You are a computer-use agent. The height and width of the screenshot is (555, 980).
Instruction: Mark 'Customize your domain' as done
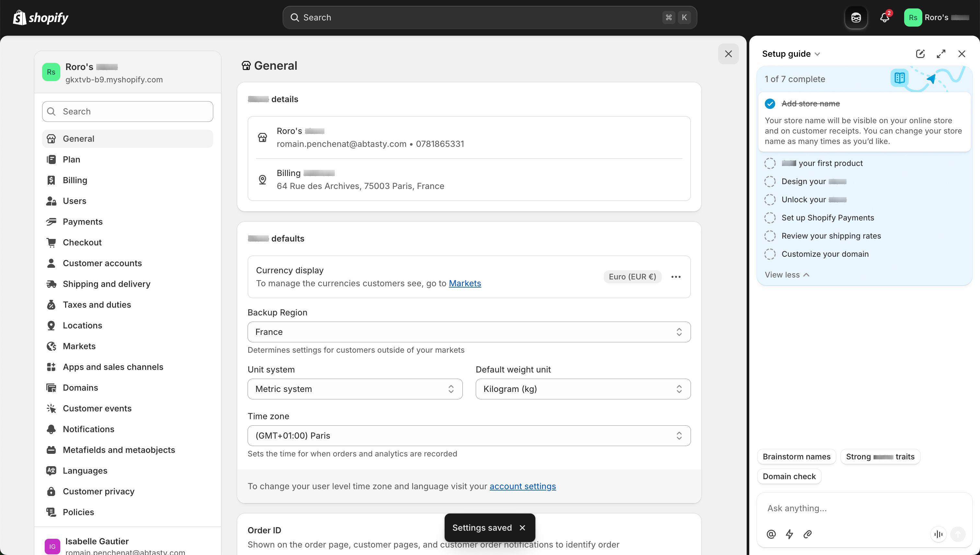point(770,254)
